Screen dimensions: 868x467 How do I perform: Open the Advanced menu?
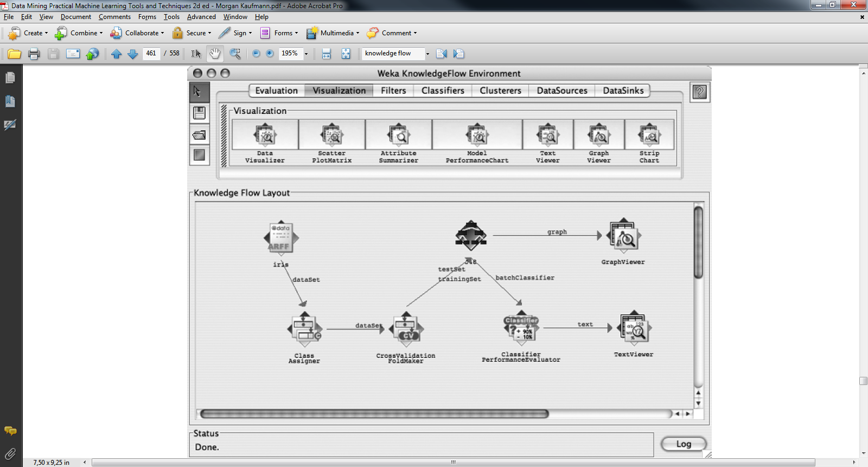tap(201, 17)
